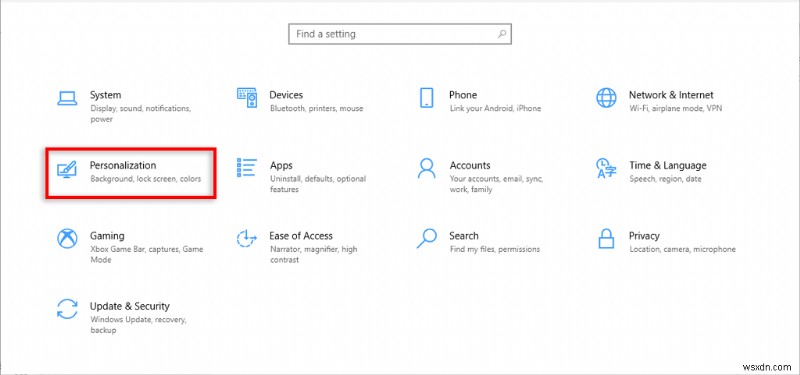Click 'Narrator, magnifier, high contrast' text
The image size is (800, 375).
(313, 255)
